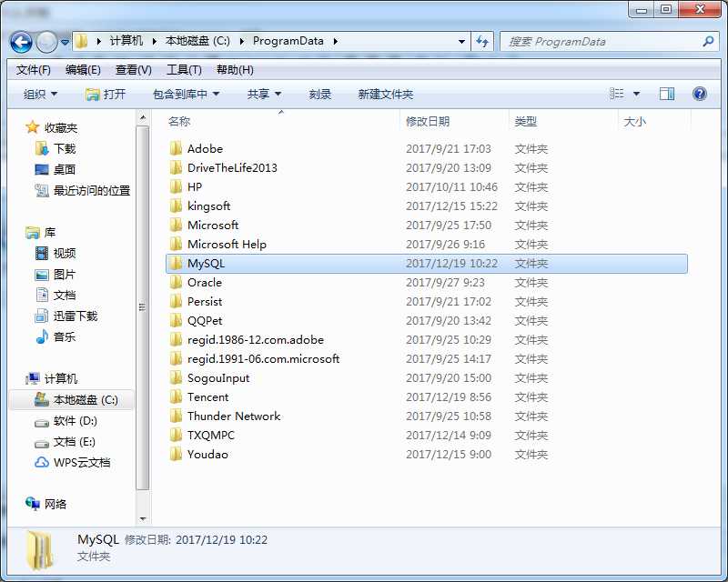Select the Persist folder icon
The height and width of the screenshot is (582, 728).
point(176,301)
